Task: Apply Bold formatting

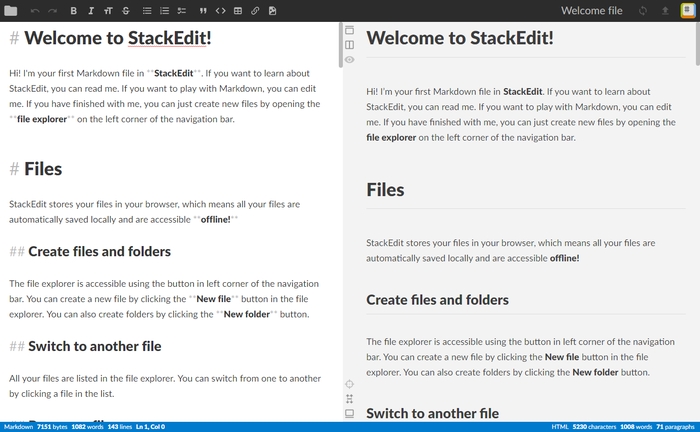Action: (74, 11)
